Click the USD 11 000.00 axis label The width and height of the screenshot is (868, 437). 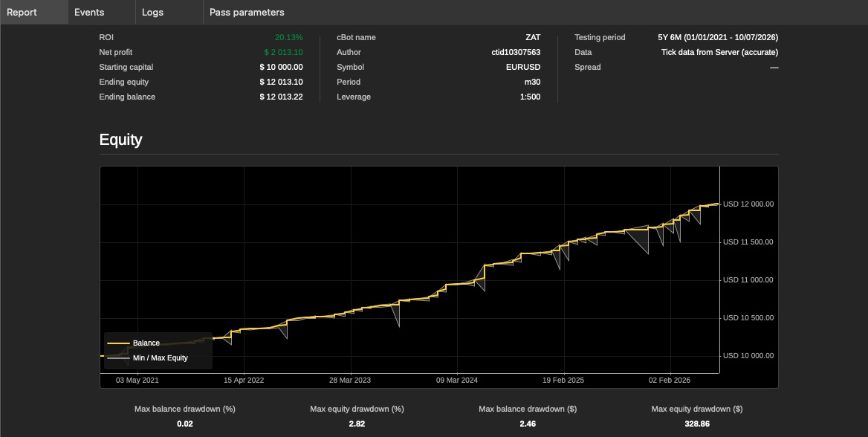coord(748,280)
